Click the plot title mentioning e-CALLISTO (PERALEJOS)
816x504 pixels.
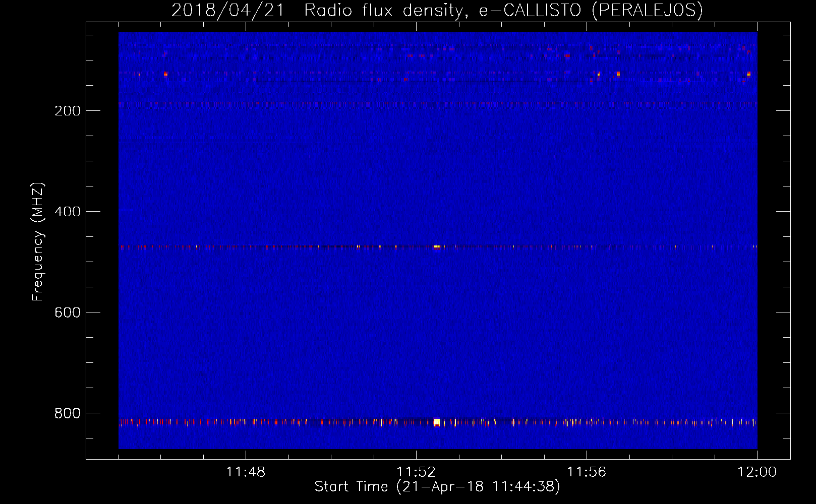(437, 10)
